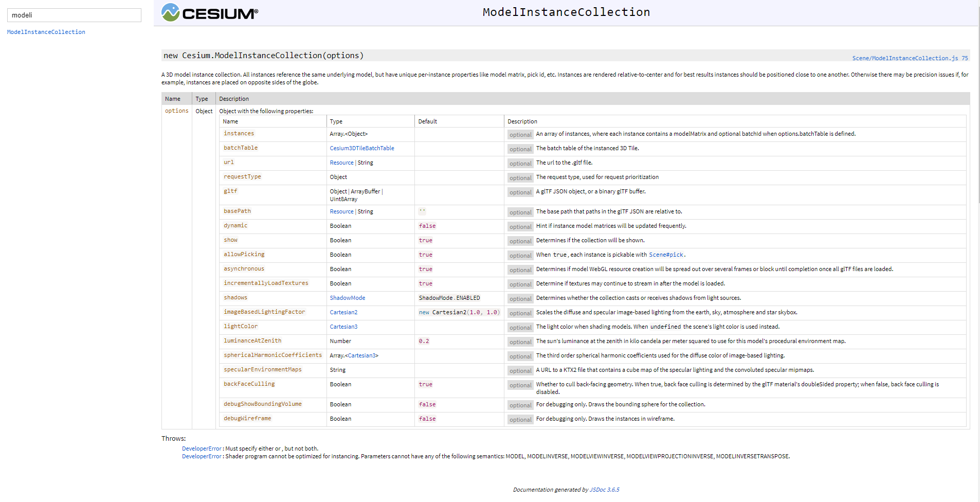Image resolution: width=980 pixels, height=502 pixels.
Task: Select the 'shadows' parameter name
Action: 235,297
